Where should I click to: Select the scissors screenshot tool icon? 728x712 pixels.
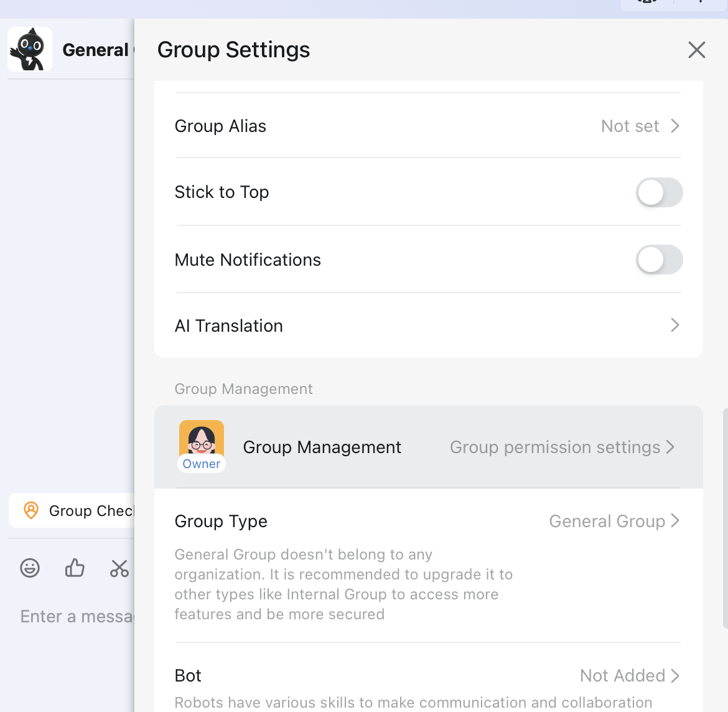119,568
